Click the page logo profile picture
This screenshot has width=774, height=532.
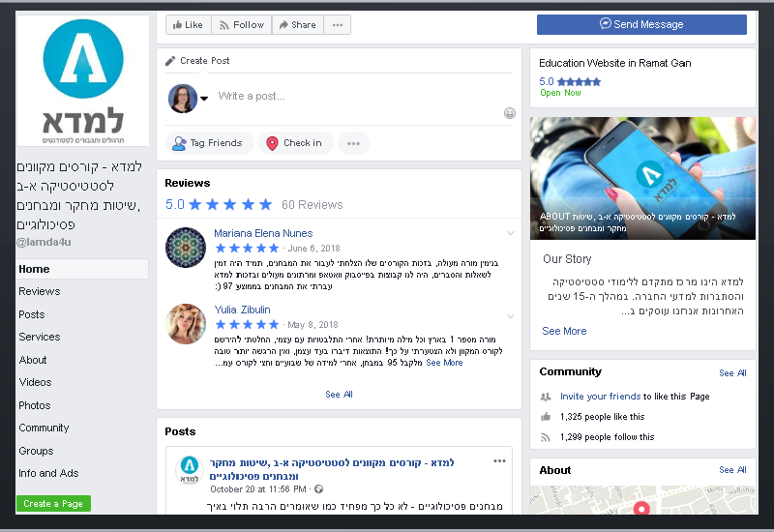click(83, 80)
